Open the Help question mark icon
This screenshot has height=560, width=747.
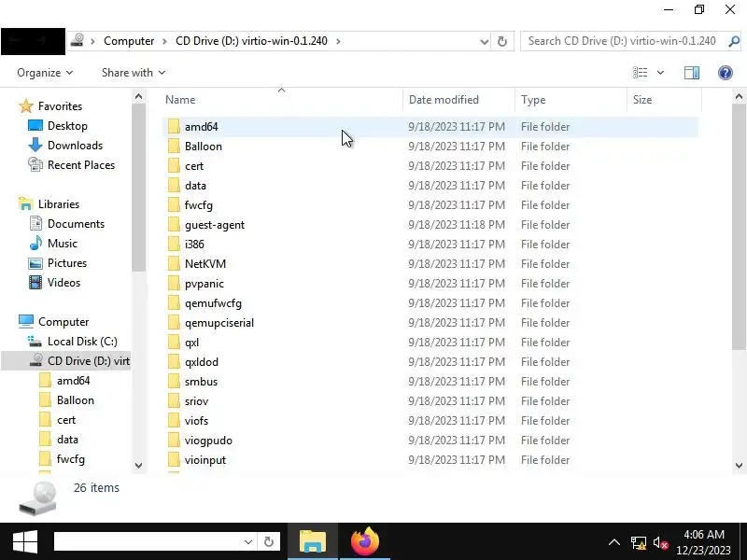pyautogui.click(x=726, y=73)
